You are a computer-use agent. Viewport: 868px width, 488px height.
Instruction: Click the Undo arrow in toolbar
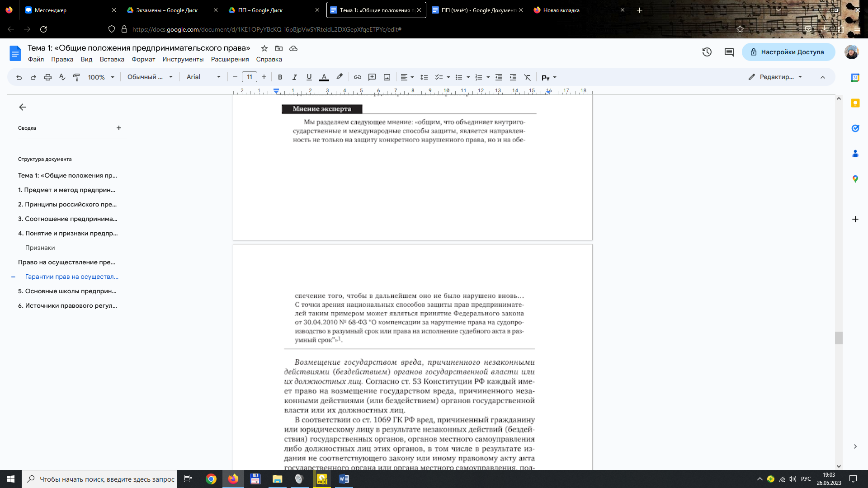point(19,77)
